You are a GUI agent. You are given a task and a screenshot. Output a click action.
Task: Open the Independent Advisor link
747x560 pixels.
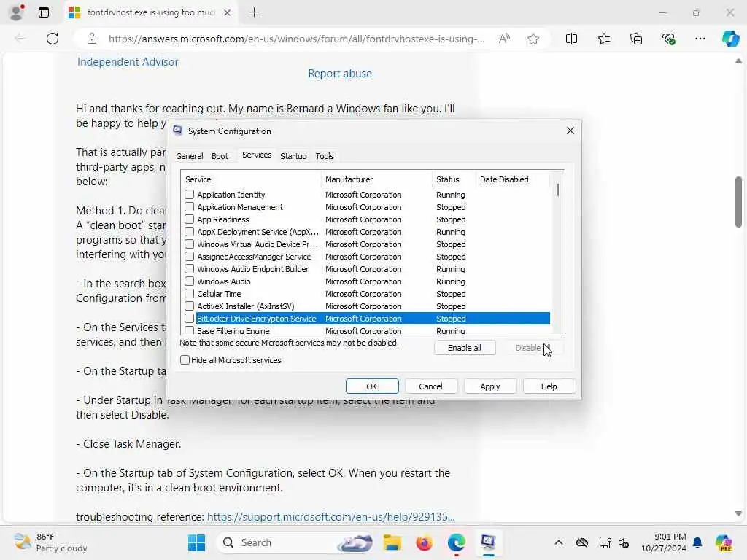pos(128,62)
